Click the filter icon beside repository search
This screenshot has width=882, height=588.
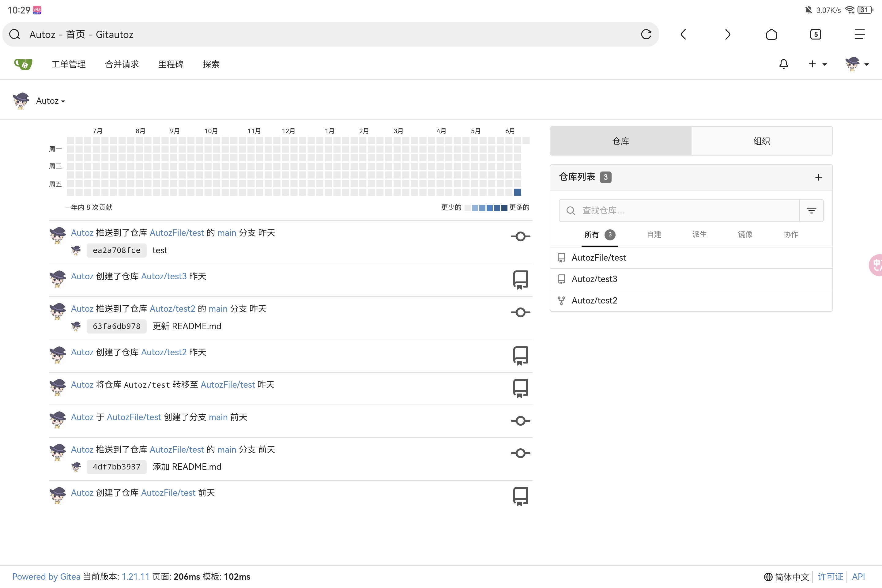tap(812, 210)
